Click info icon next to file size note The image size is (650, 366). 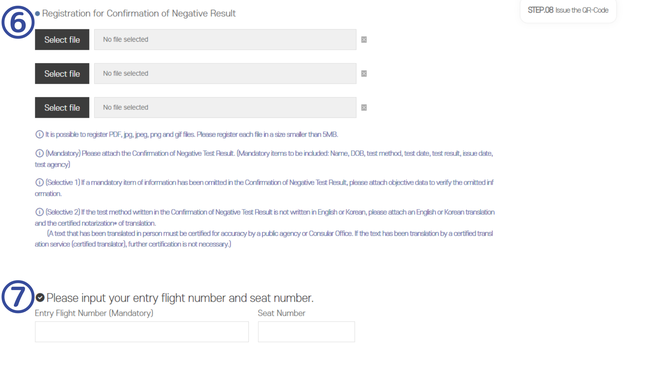(x=39, y=134)
